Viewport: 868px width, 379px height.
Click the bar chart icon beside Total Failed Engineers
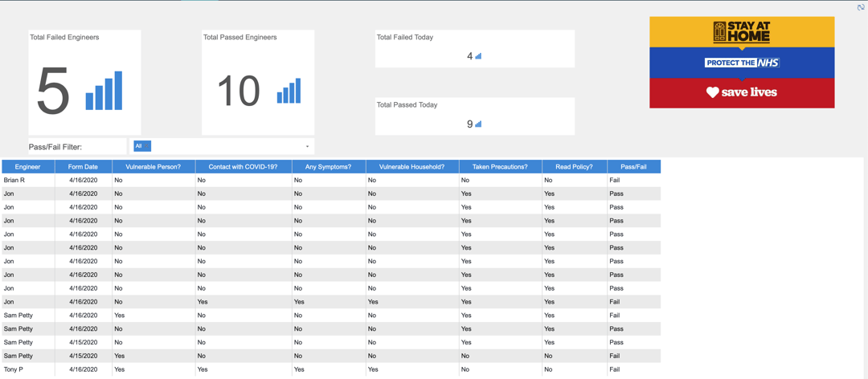click(x=104, y=91)
